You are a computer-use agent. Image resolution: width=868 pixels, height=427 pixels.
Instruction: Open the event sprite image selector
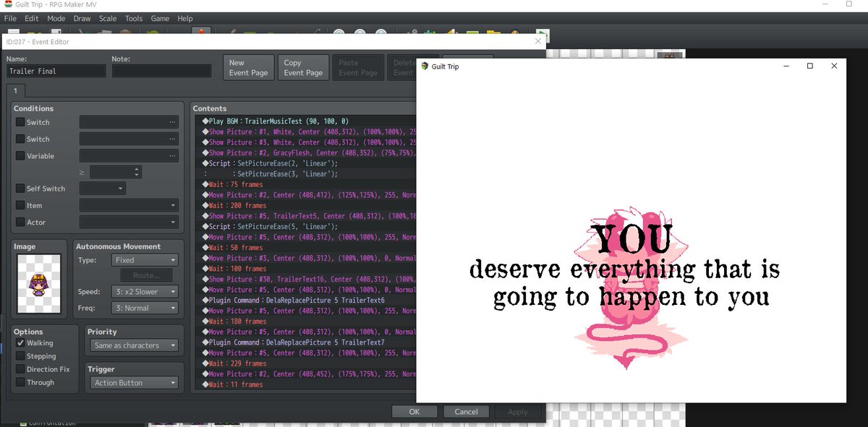40,283
